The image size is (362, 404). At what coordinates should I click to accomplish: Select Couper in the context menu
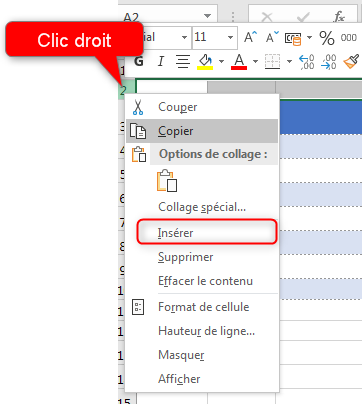tap(202, 107)
